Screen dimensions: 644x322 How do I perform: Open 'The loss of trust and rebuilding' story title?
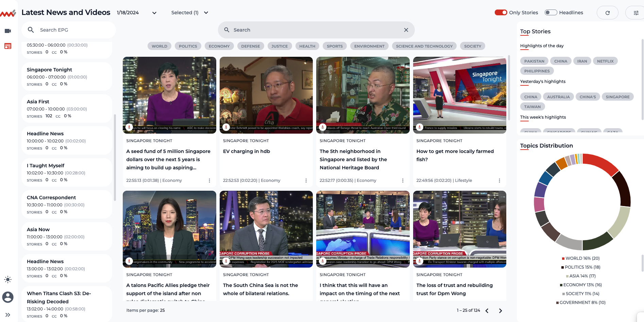click(455, 289)
